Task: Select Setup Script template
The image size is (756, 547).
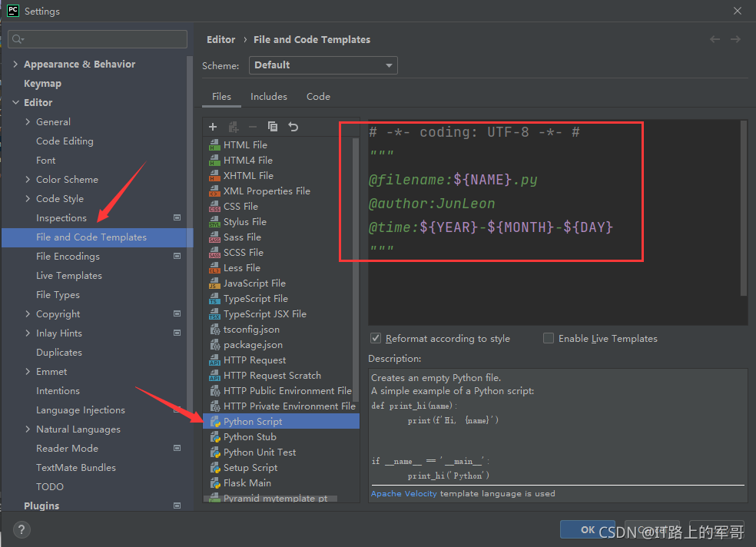Action: [x=250, y=468]
